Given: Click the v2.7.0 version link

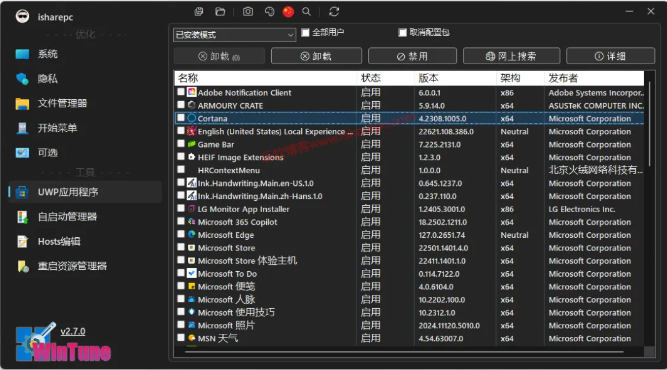Looking at the screenshot, I should pyautogui.click(x=73, y=331).
